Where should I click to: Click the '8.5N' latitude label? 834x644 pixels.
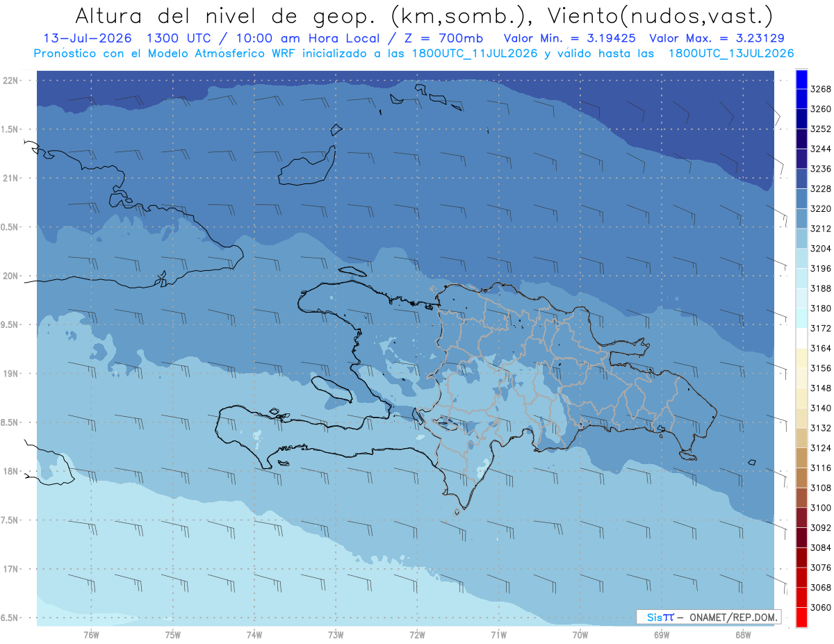(10, 422)
